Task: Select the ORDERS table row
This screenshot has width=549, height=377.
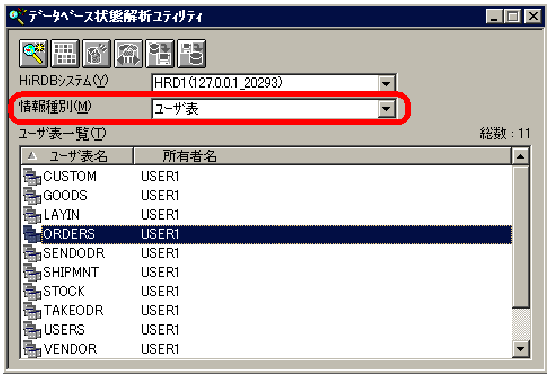Action: coord(266,234)
